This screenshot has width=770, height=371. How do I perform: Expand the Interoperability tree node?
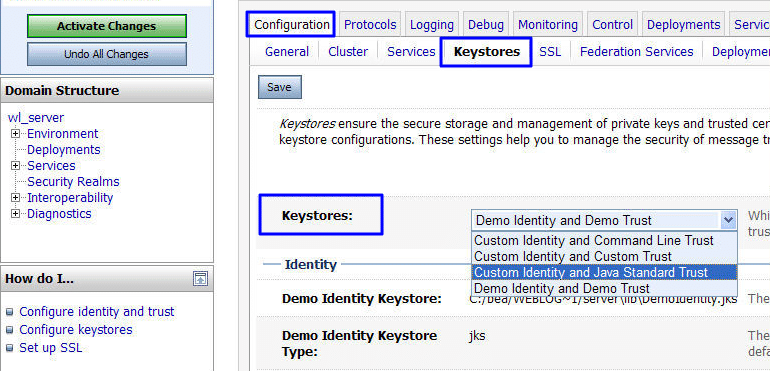click(x=15, y=198)
